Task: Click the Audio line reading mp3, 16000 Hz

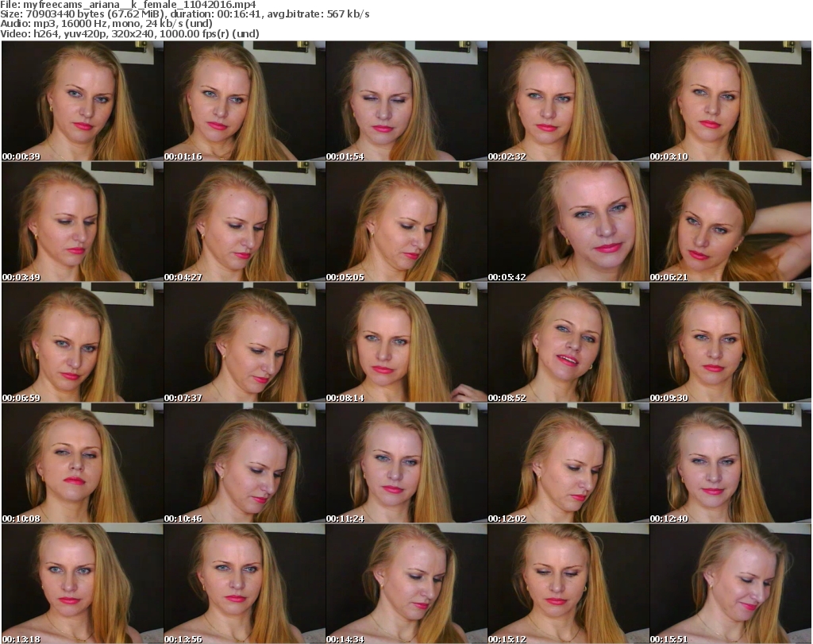Action: pos(106,24)
